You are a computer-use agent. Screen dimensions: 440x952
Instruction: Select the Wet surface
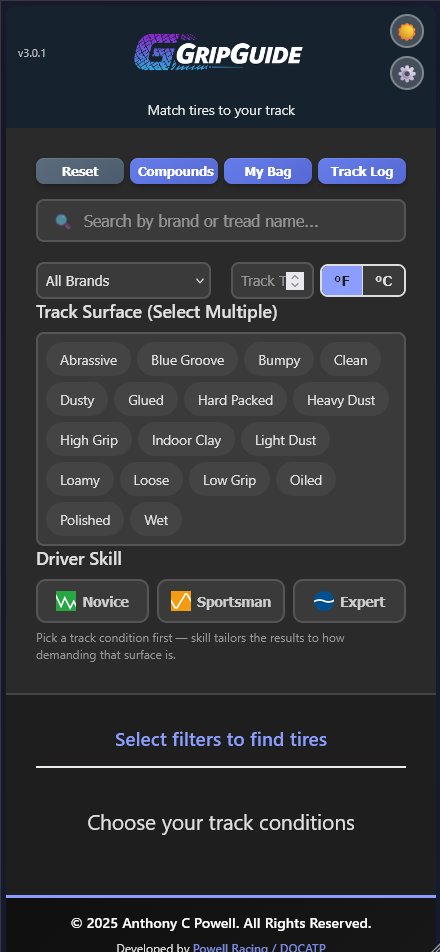point(156,520)
